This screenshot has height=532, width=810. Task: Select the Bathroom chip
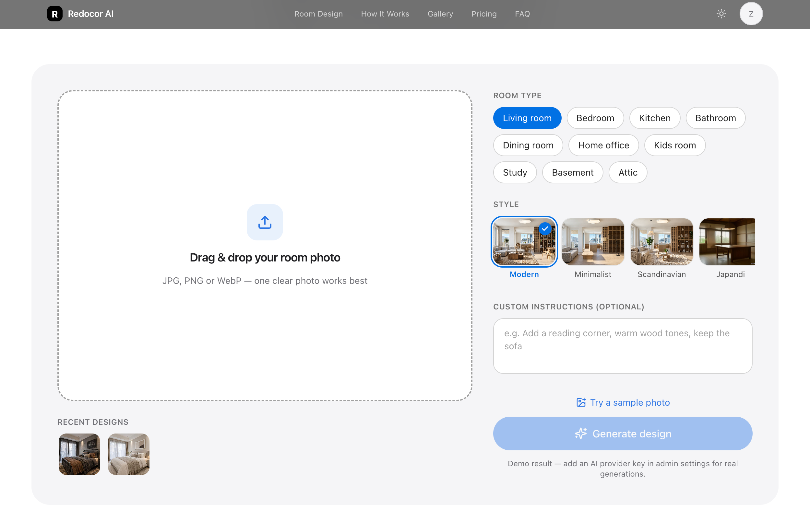click(715, 118)
